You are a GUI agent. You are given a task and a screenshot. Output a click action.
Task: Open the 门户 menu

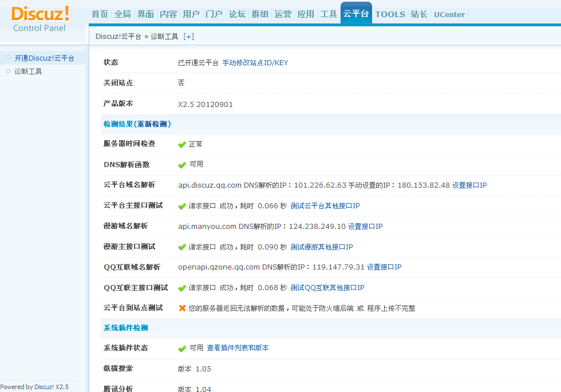tap(214, 14)
